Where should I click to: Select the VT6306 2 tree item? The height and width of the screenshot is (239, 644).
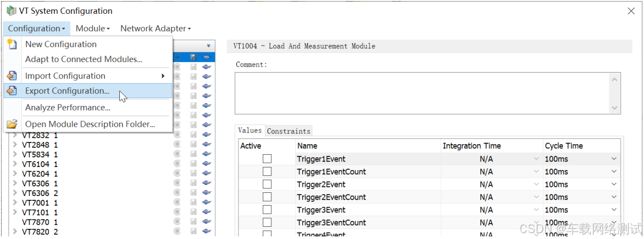point(40,193)
